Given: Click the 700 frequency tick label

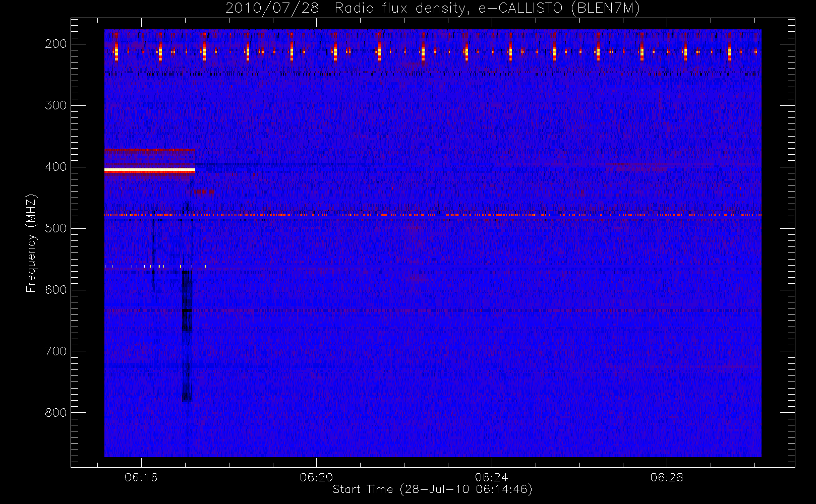Looking at the screenshot, I should point(56,351).
